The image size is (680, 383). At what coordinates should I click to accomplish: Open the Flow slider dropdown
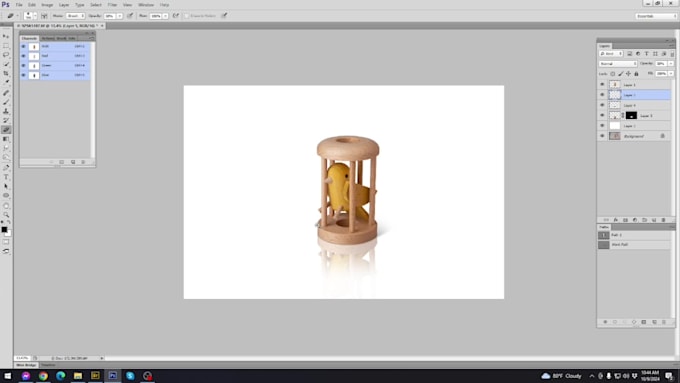point(166,16)
